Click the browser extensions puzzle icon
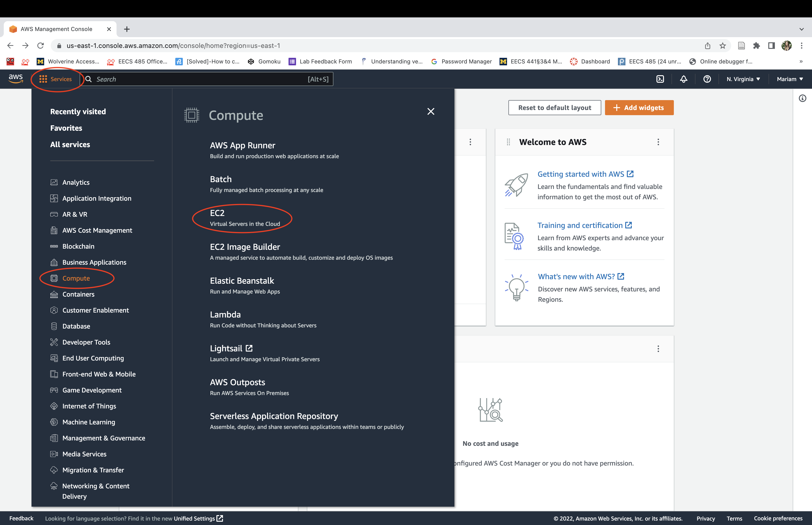Viewport: 812px width, 525px height. tap(756, 46)
